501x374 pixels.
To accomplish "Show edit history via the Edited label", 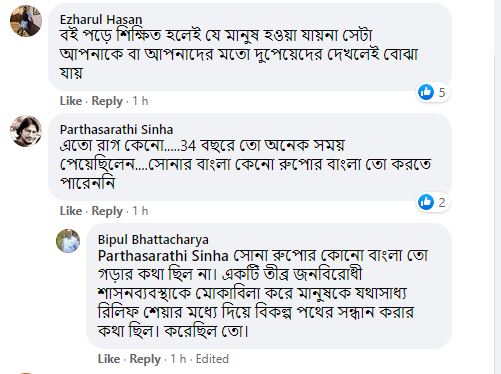I will coord(212,359).
